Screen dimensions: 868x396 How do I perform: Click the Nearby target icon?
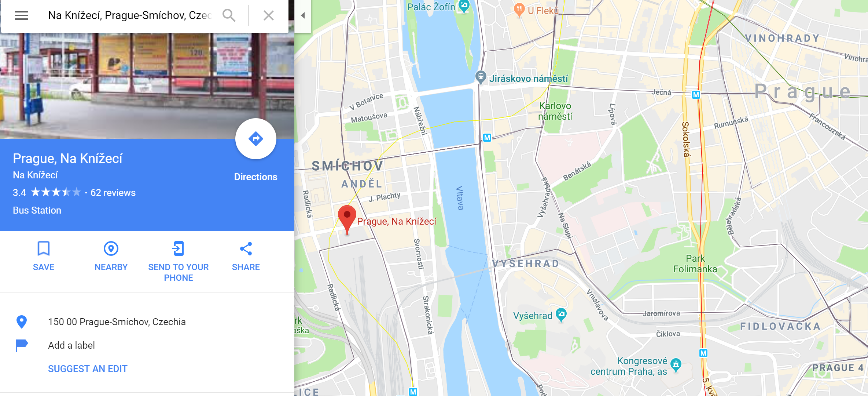[x=111, y=248]
